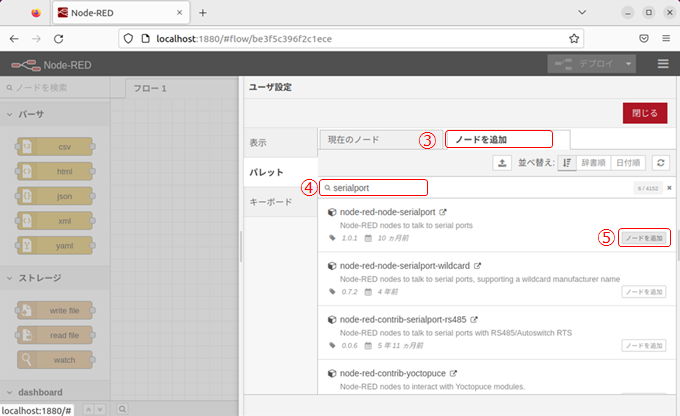Install node-red-node-serialport with ノードを追加 button

643,238
